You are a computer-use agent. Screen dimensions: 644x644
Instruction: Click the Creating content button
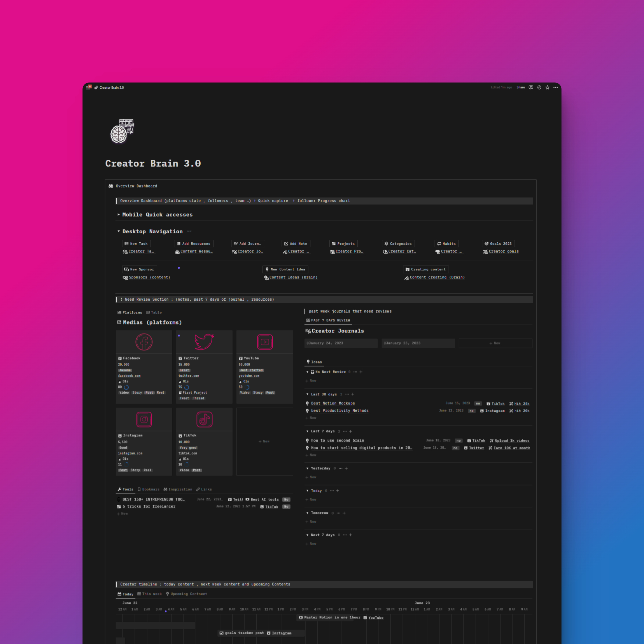pos(426,269)
